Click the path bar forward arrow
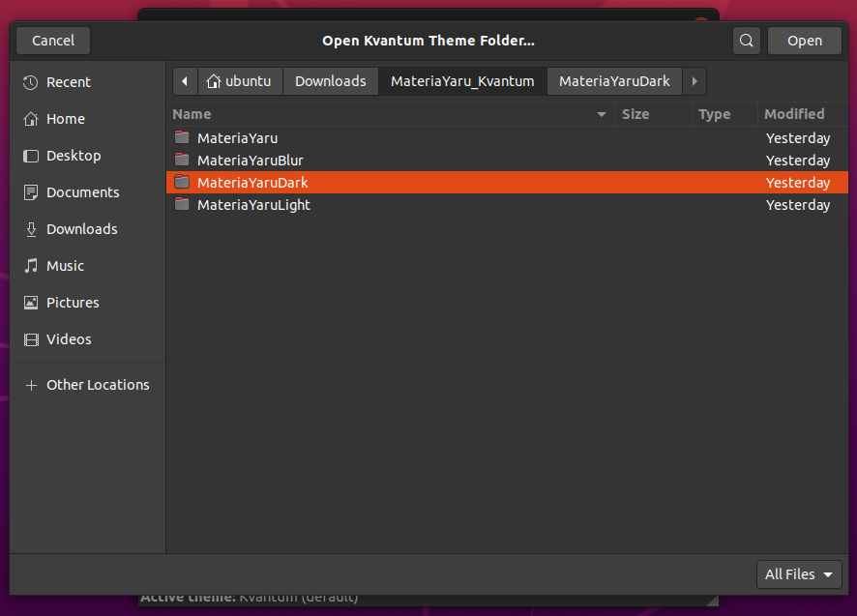This screenshot has width=857, height=616. (x=694, y=81)
